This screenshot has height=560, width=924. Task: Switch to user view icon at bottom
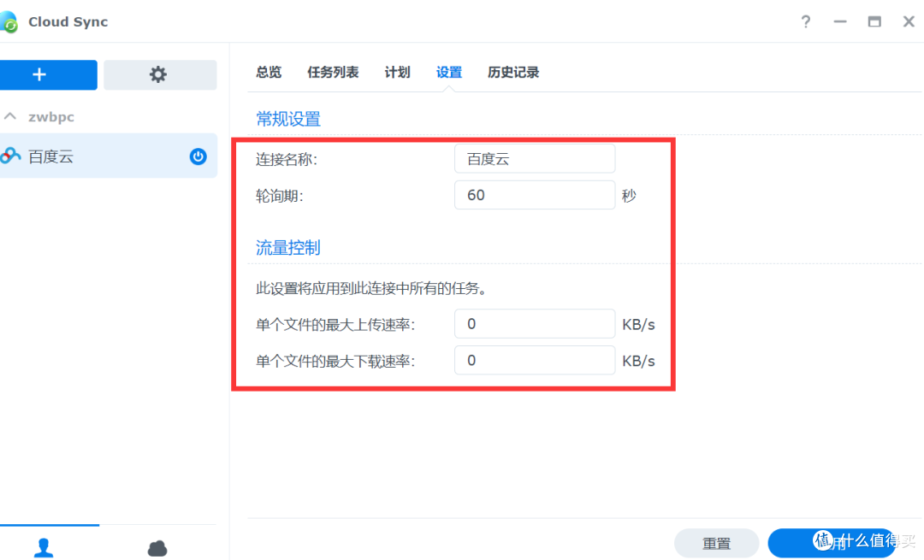click(44, 548)
